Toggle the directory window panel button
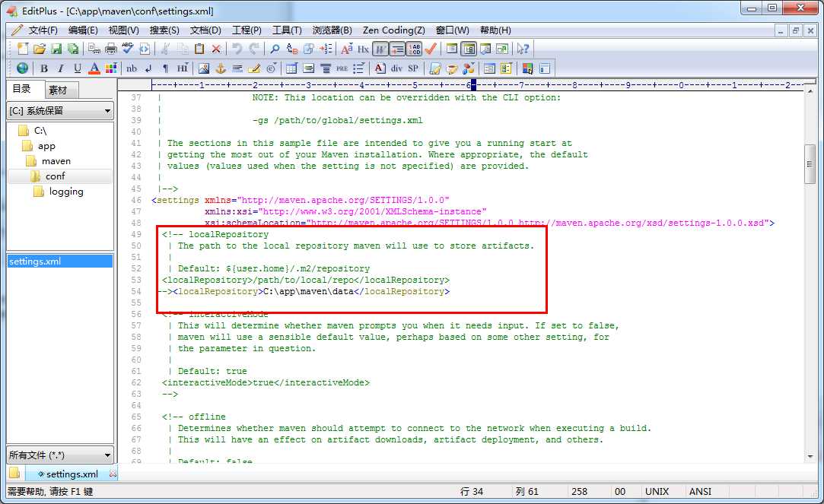824x504 pixels. click(x=469, y=49)
